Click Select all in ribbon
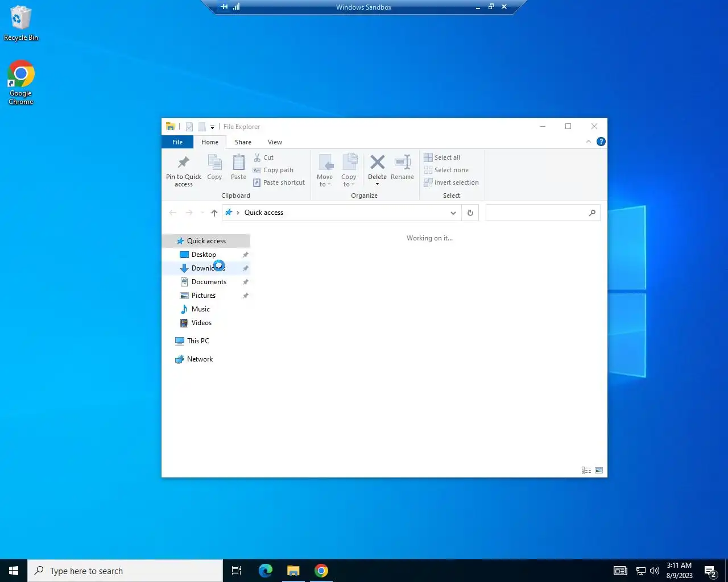The width and height of the screenshot is (728, 582). click(442, 157)
